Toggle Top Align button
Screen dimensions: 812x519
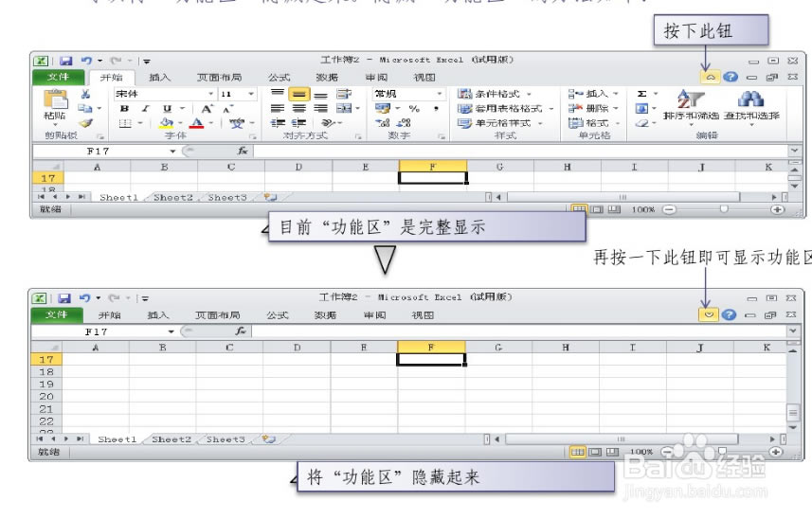[278, 93]
